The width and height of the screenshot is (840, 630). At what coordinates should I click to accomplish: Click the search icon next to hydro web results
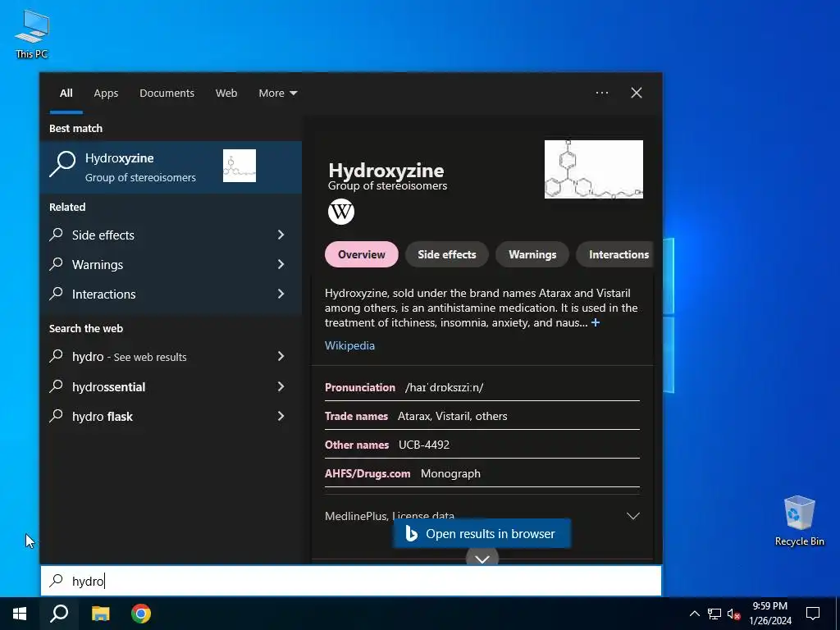[57, 356]
